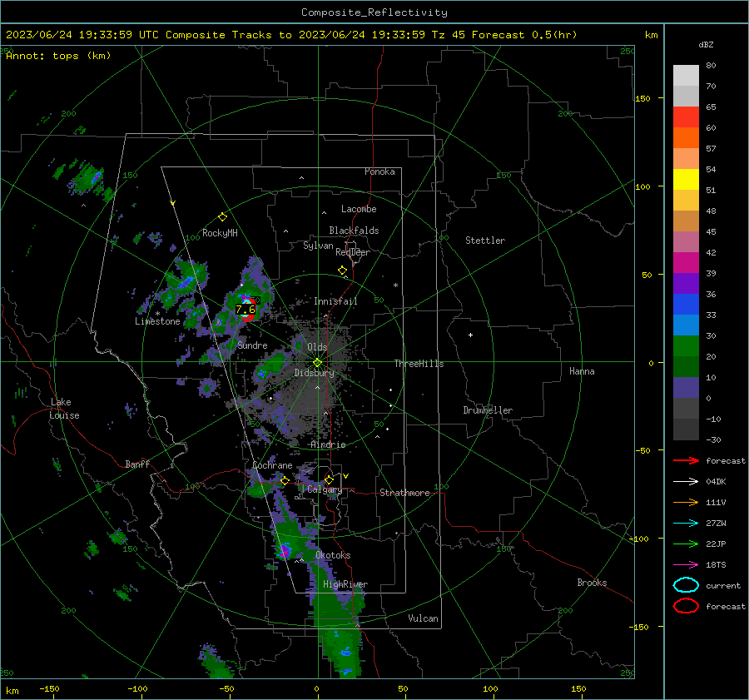Click the Ponoka city label
749x700 pixels.
pos(379,171)
